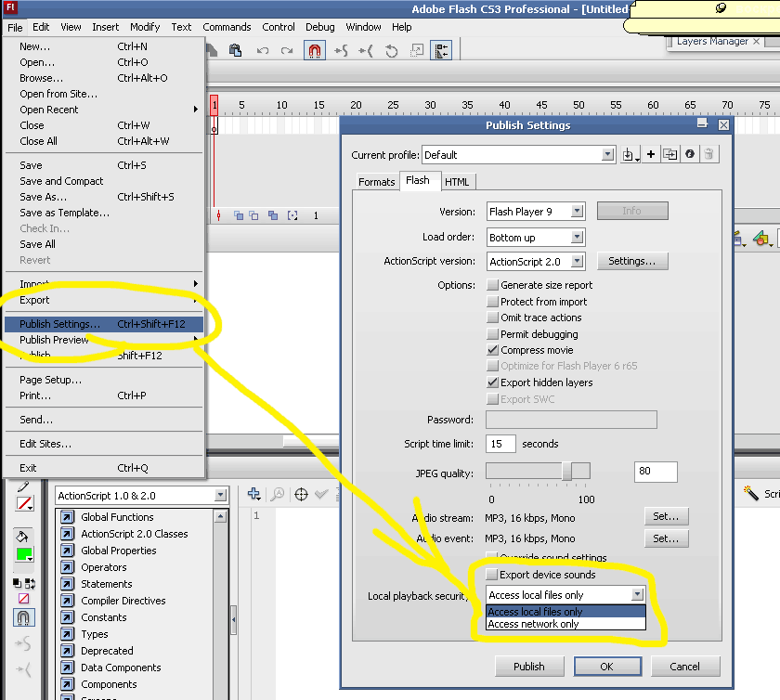Image resolution: width=780 pixels, height=700 pixels.
Task: Open the Commands menu
Action: [227, 27]
